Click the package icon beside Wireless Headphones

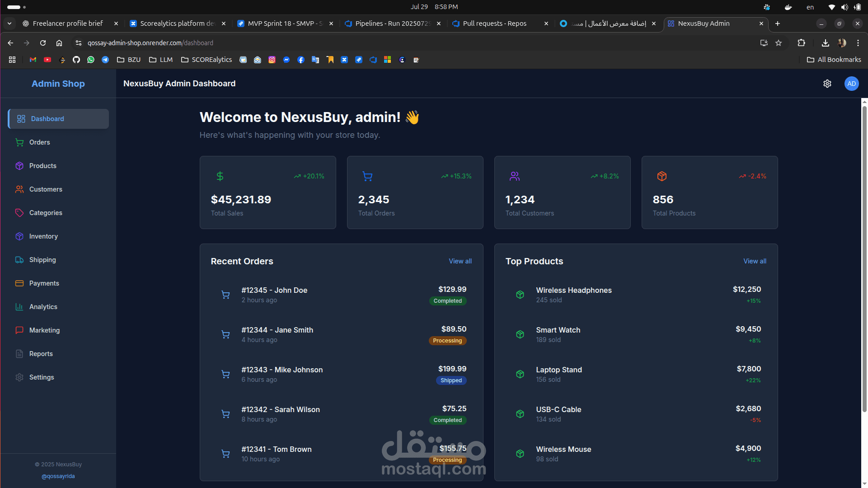click(520, 295)
